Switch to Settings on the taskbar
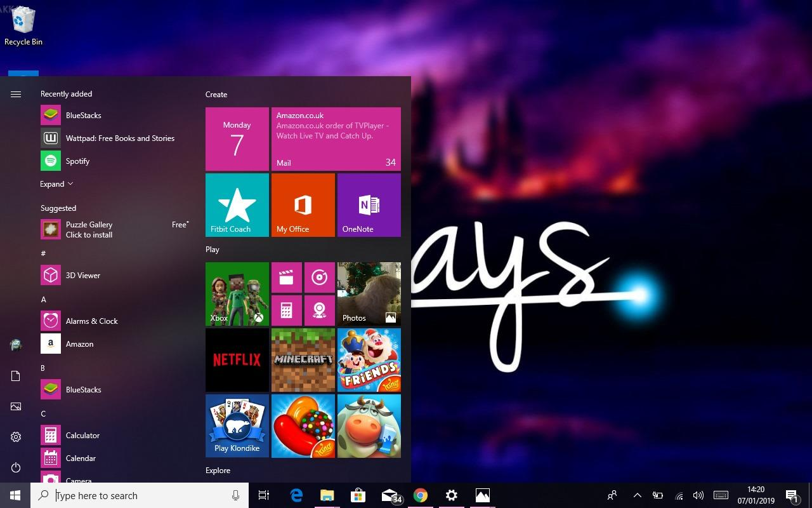Image resolution: width=812 pixels, height=508 pixels. 451,495
